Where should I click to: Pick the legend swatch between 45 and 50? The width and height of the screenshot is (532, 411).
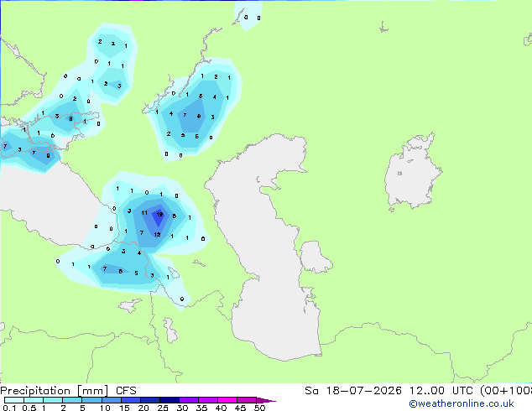click(x=247, y=400)
